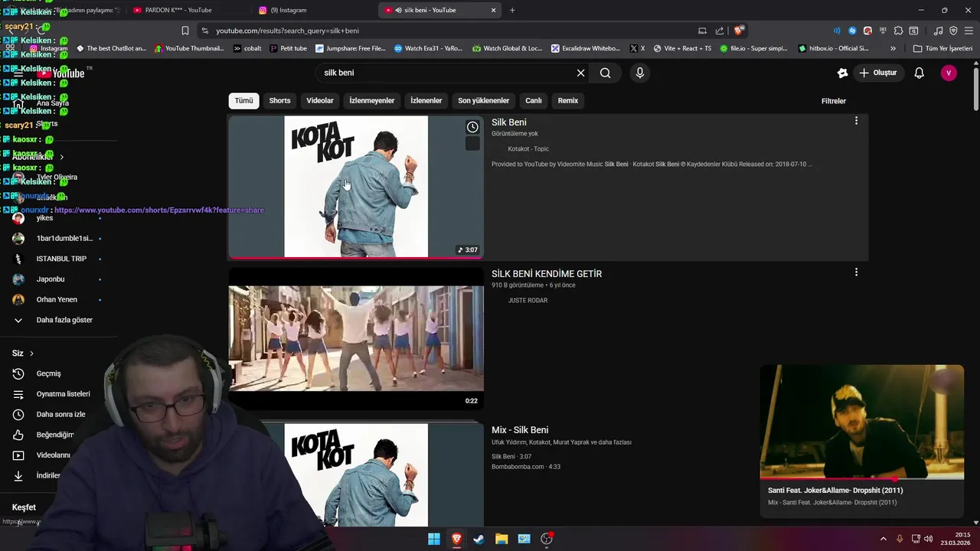The width and height of the screenshot is (980, 551).
Task: Open the media control music note icon
Action: [939, 31]
